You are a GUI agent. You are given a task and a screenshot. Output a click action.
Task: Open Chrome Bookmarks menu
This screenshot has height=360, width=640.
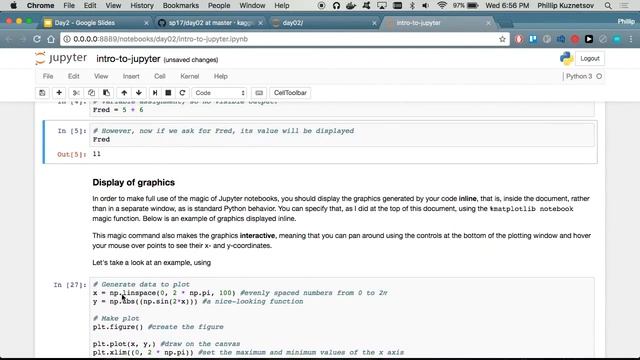point(180,6)
